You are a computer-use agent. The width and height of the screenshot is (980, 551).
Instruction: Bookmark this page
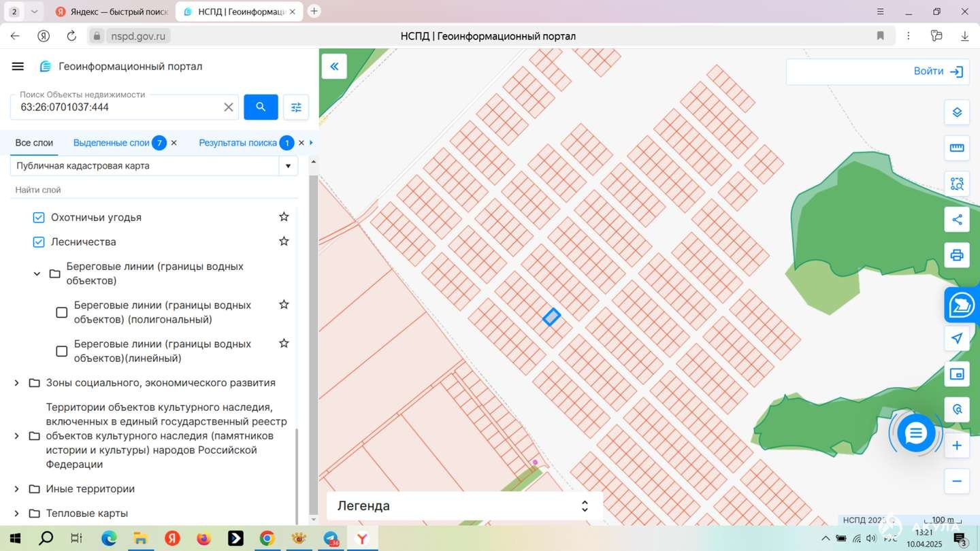tap(881, 36)
